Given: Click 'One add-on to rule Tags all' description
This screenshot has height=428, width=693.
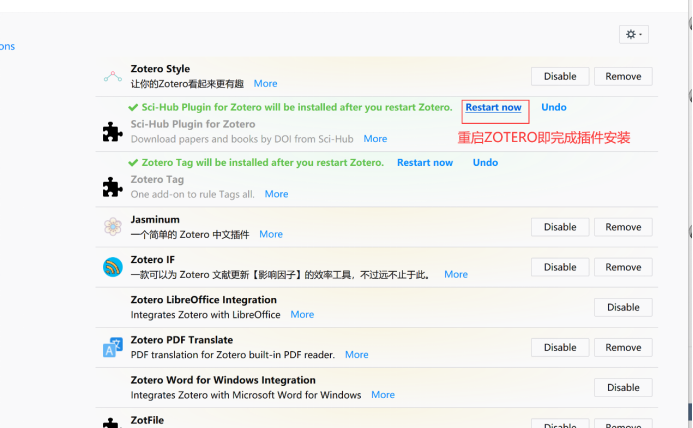Looking at the screenshot, I should (x=192, y=195).
